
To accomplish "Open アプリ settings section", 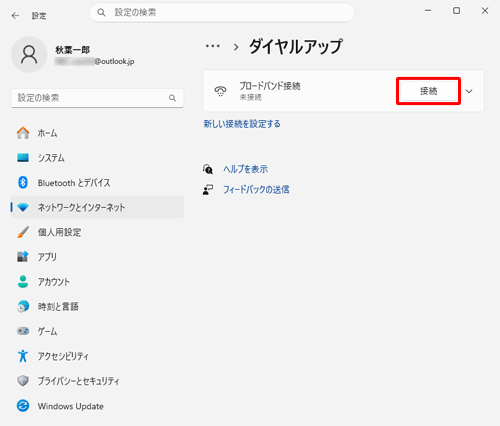I will (97, 257).
